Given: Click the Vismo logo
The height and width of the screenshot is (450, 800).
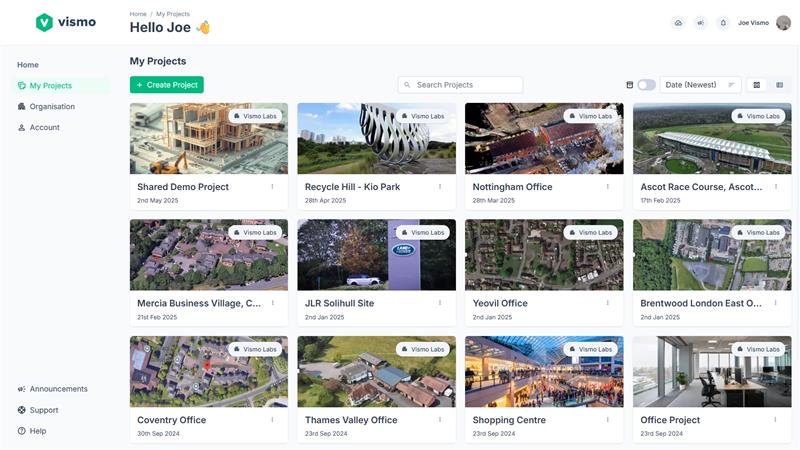Looking at the screenshot, I should 66,22.
